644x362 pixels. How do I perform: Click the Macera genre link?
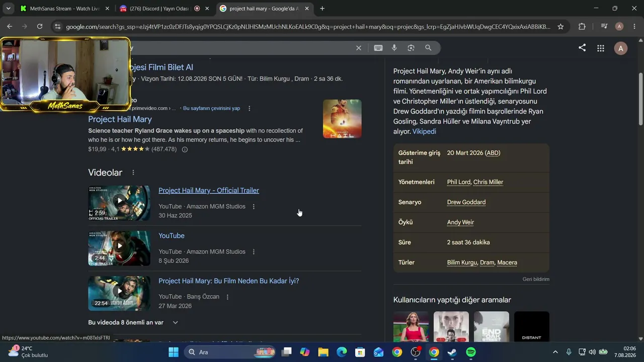(507, 262)
